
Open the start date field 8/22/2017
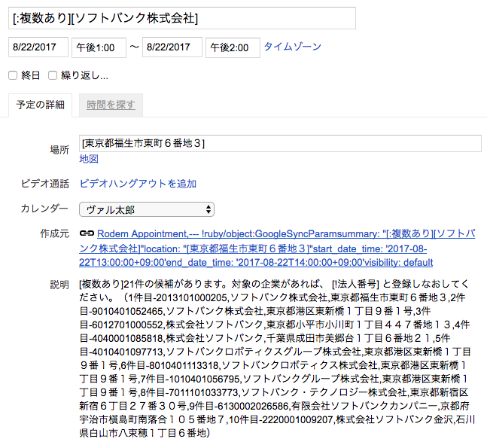point(38,47)
